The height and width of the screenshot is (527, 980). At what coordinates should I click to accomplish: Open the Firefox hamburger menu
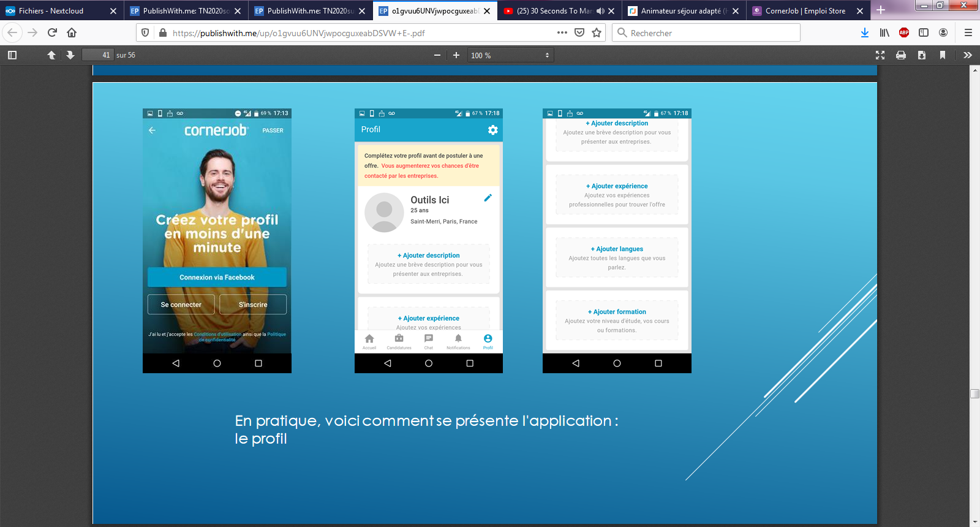point(968,32)
